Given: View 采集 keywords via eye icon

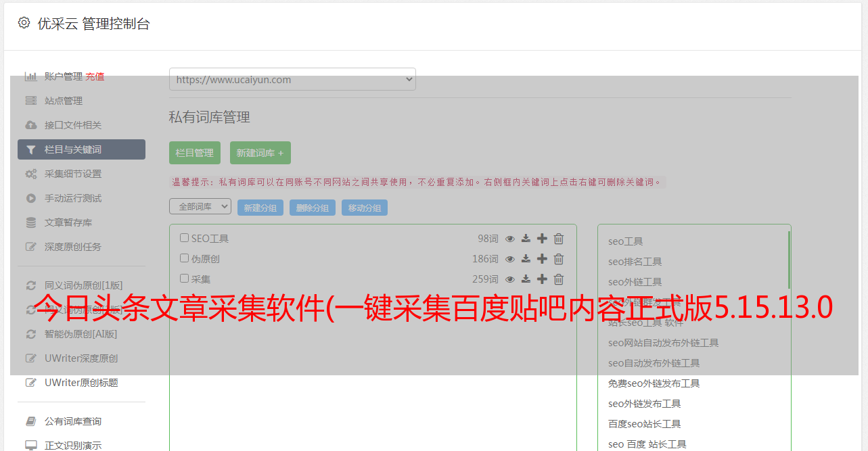Looking at the screenshot, I should (x=510, y=279).
